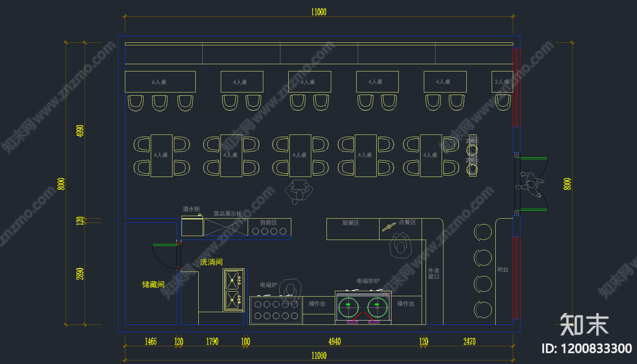Click the "操作台" label between the two stoves
This screenshot has height=364, width=637.
(317, 304)
